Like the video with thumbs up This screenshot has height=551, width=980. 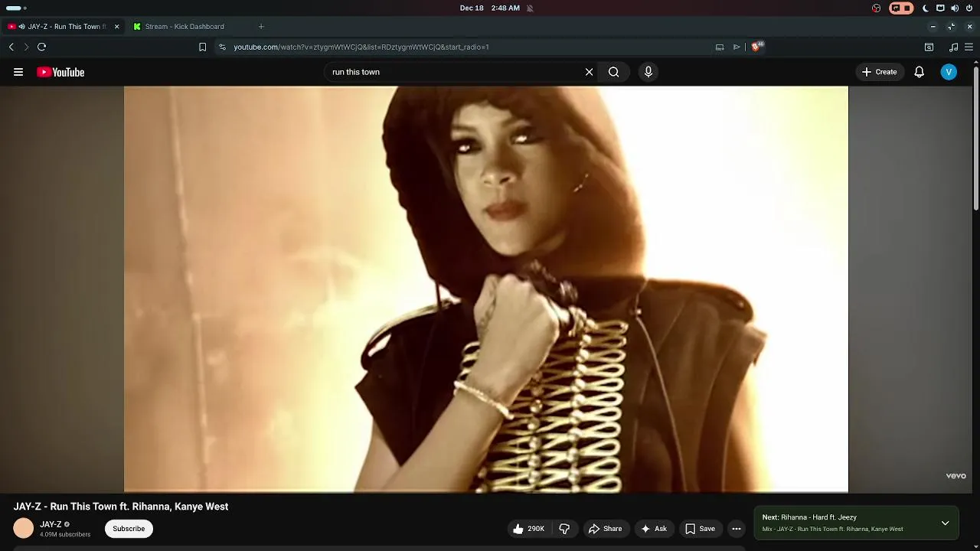point(528,529)
